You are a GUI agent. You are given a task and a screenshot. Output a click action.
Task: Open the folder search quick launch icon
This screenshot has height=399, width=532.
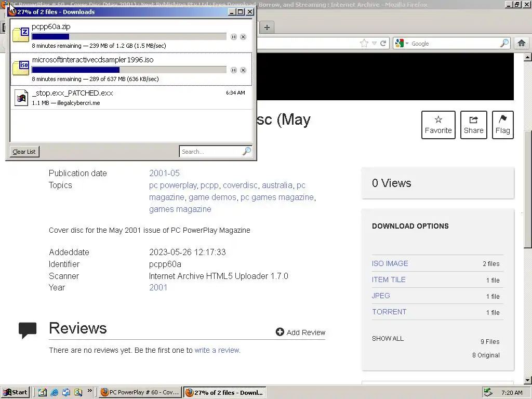tap(78, 392)
